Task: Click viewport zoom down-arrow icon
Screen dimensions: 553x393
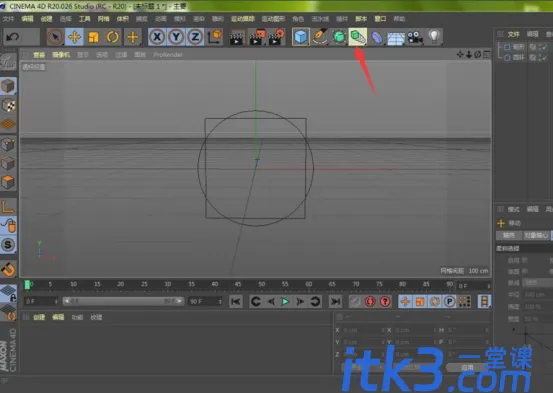Action: click(469, 55)
